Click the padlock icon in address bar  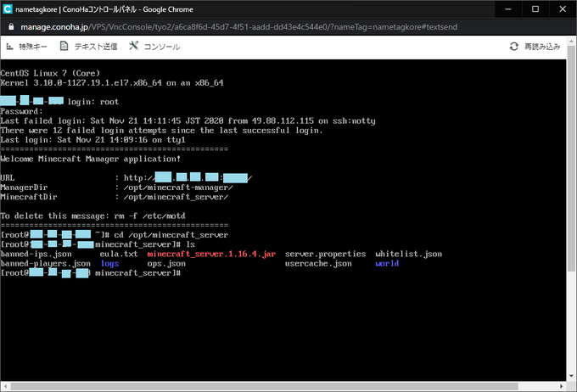[11, 27]
